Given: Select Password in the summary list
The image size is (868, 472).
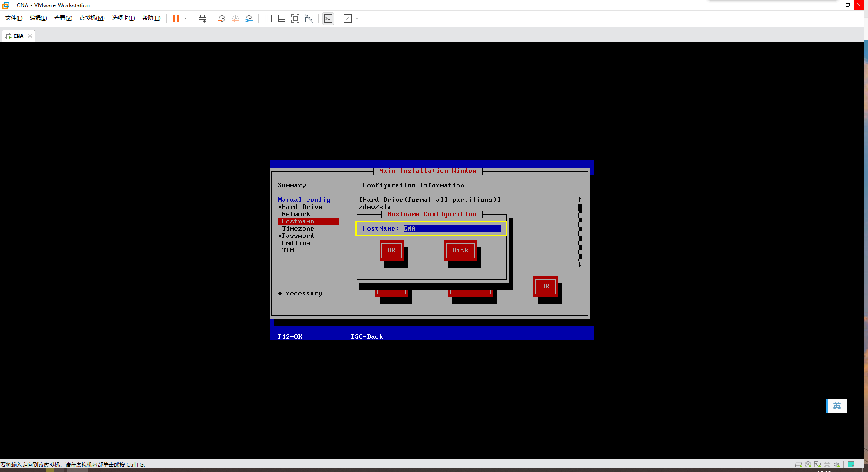Looking at the screenshot, I should 296,236.
